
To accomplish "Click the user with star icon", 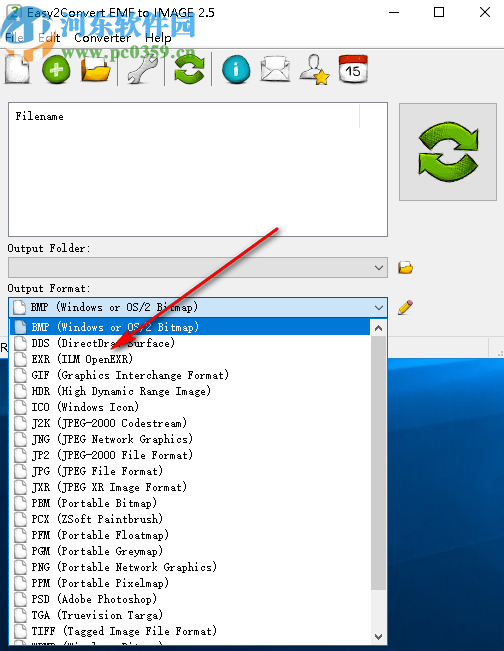I will coord(314,69).
